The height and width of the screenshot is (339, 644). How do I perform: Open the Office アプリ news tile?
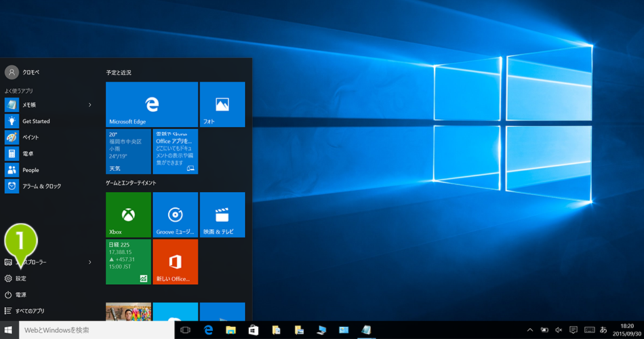tap(176, 152)
